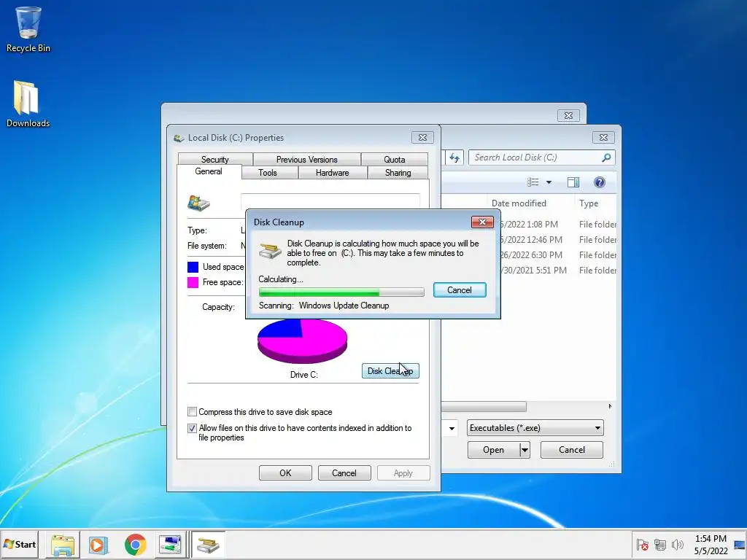Open Action Center flag in tray
747x560 pixels.
642,545
